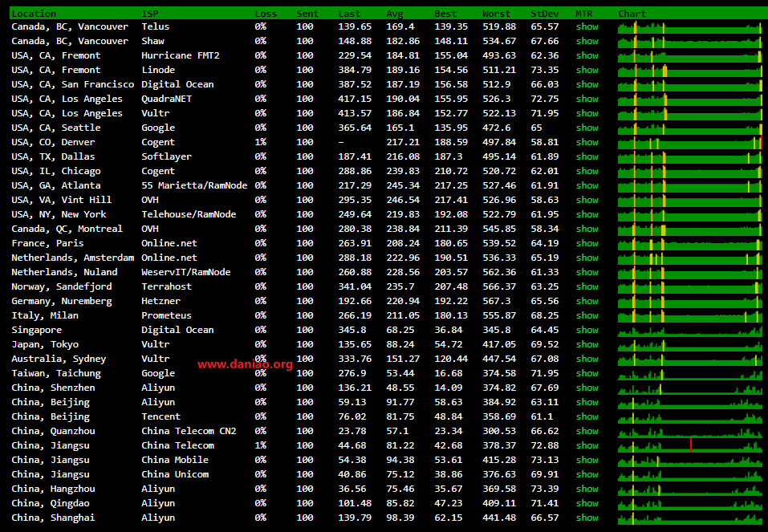The height and width of the screenshot is (532, 768).
Task: Select worst value 566.37 in Sandefjord row
Action: coord(499,286)
